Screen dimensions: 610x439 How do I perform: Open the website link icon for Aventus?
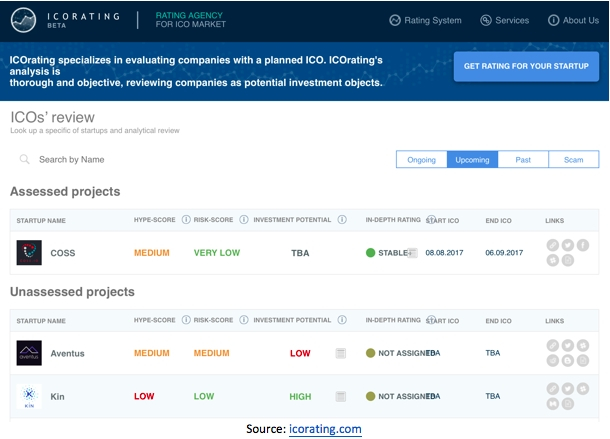pyautogui.click(x=552, y=346)
